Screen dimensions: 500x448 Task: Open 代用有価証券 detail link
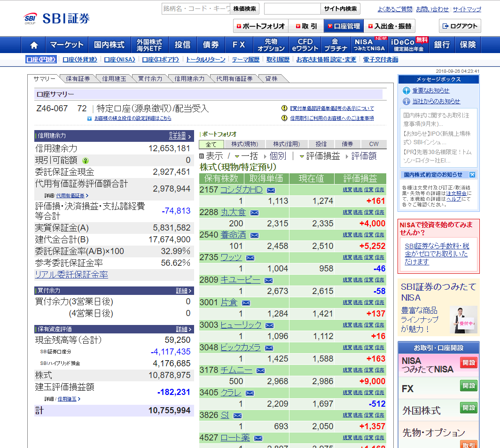tap(72, 196)
